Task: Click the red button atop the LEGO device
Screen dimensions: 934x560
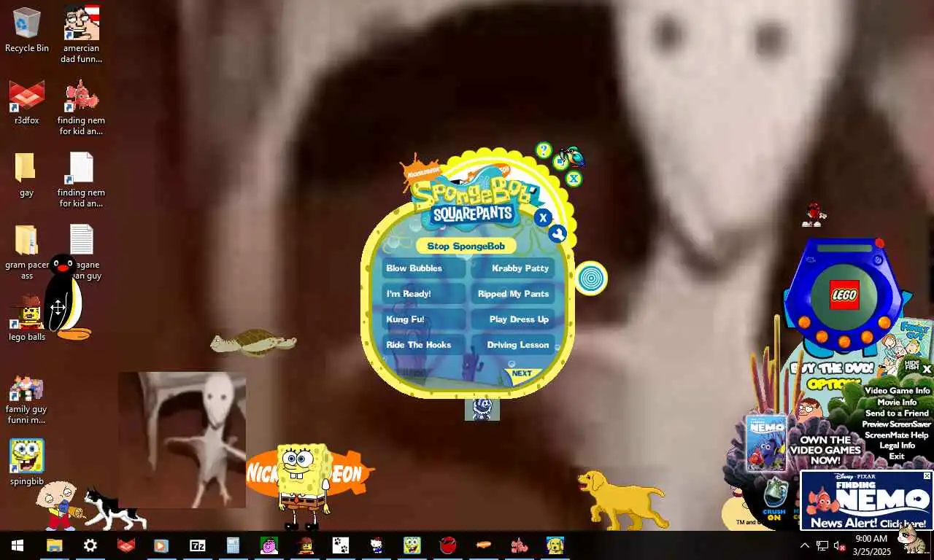Action: click(879, 244)
